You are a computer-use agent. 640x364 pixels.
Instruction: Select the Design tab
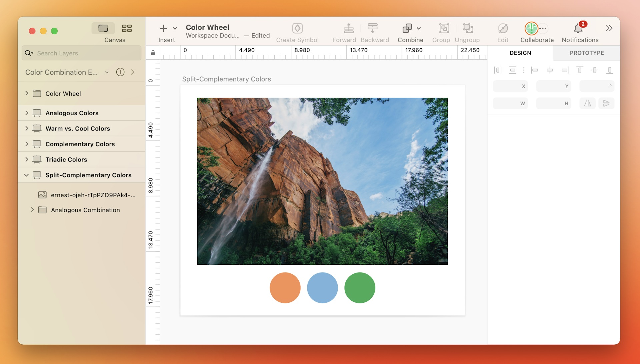pyautogui.click(x=520, y=53)
